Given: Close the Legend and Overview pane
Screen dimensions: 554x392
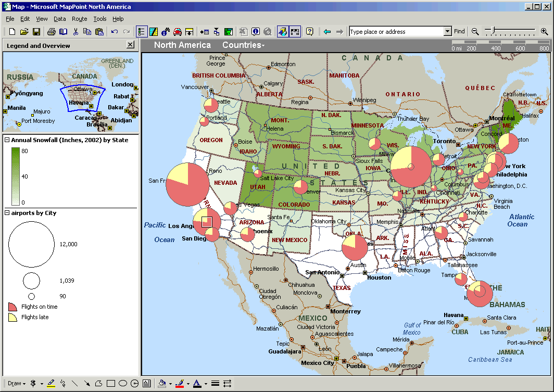Looking at the screenshot, I should click(130, 44).
